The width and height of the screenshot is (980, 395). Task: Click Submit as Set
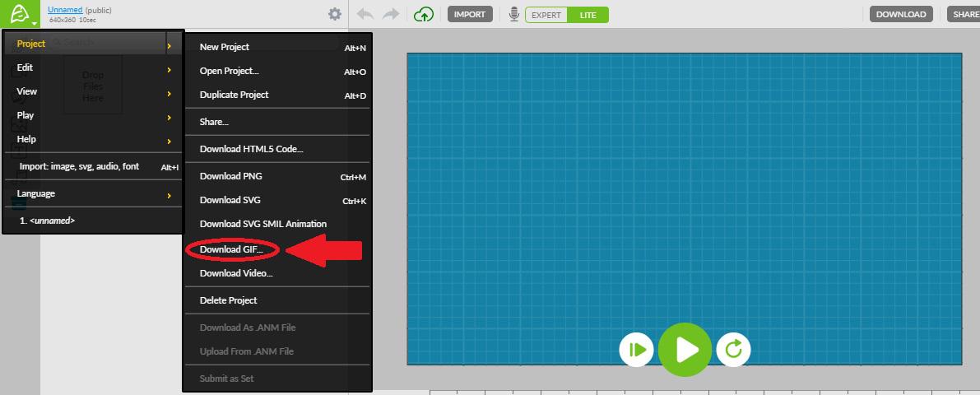(x=276, y=378)
